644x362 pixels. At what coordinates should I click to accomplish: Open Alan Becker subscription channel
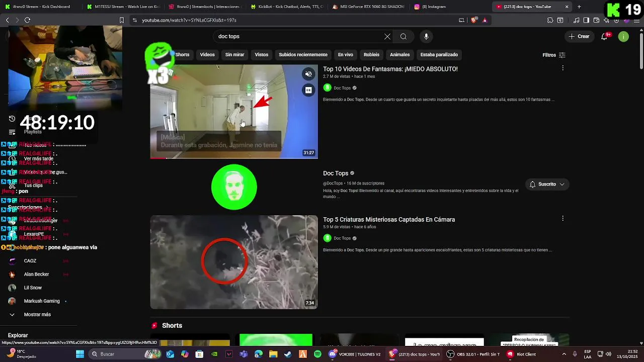(x=36, y=274)
